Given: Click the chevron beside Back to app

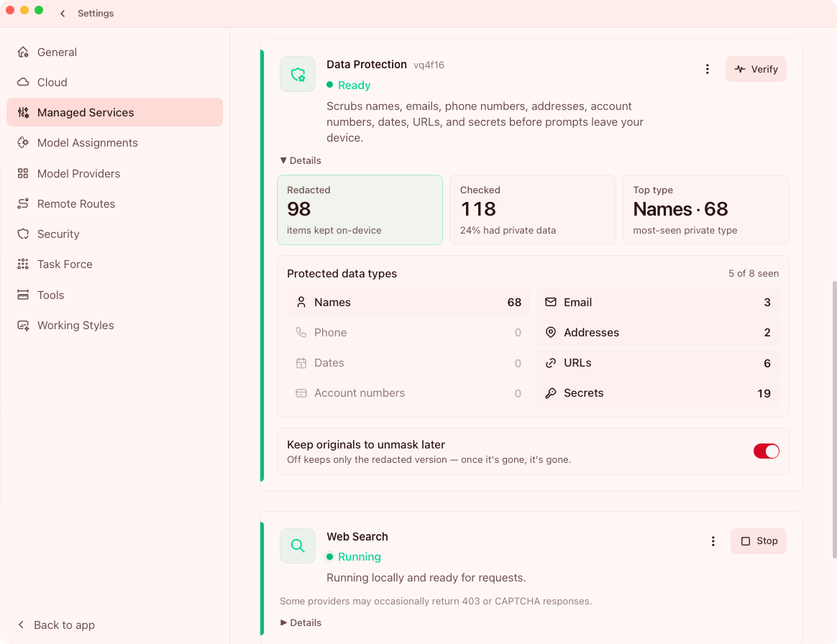Looking at the screenshot, I should (21, 625).
